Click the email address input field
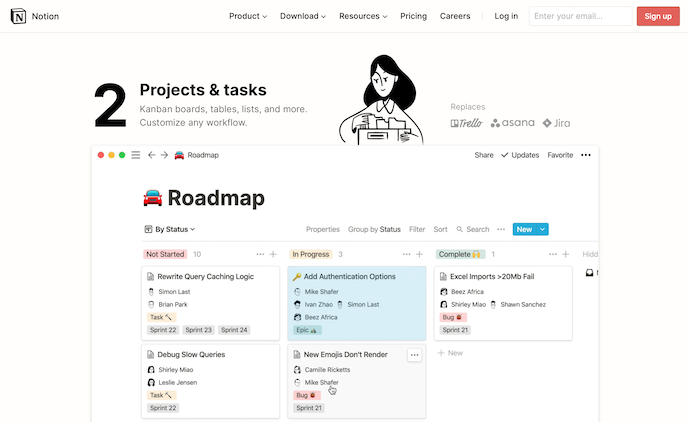This screenshot has width=688, height=422. (579, 16)
